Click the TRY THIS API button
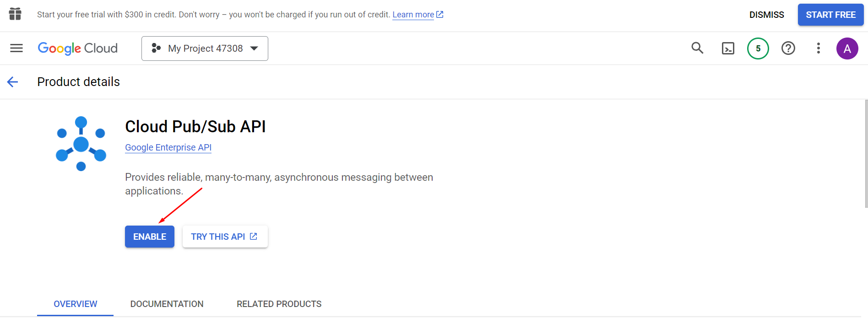Screen dimensions: 868x318 [x=225, y=237]
